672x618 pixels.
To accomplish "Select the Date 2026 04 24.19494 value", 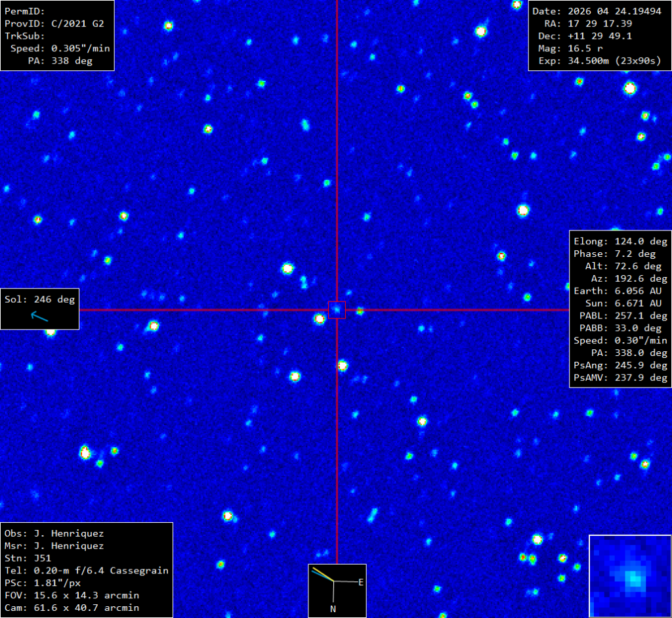I will coord(597,11).
